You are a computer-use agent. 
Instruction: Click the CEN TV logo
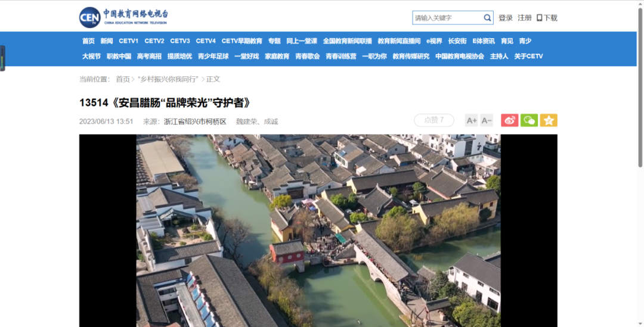[x=90, y=17]
